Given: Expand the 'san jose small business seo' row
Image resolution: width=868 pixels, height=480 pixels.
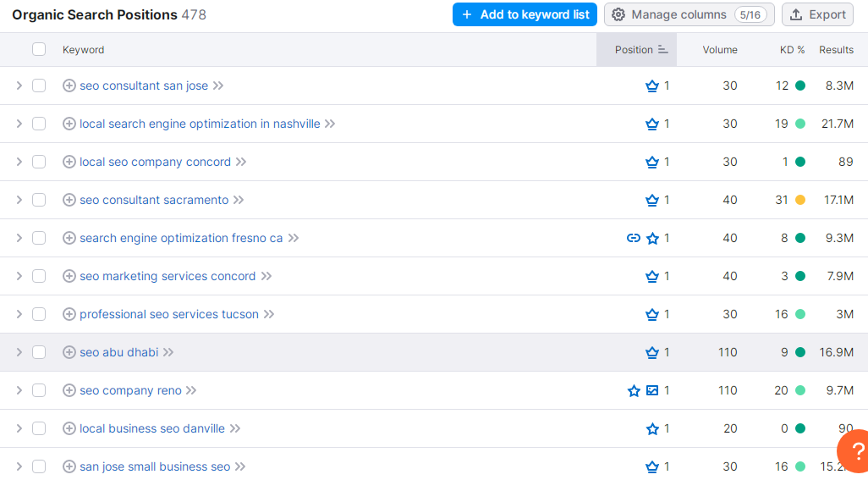Looking at the screenshot, I should click(19, 466).
